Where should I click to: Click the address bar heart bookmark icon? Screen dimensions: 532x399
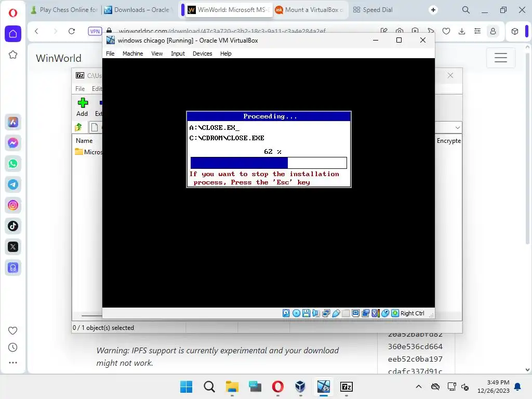446,31
